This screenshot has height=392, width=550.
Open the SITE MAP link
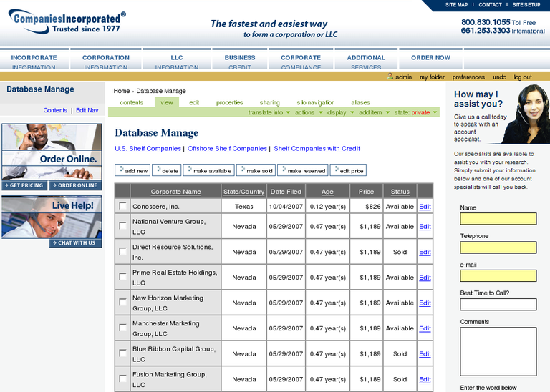pyautogui.click(x=456, y=5)
